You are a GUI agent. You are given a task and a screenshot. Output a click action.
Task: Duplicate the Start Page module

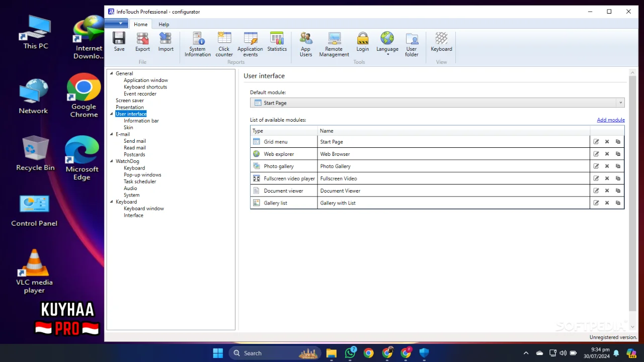tap(618, 142)
